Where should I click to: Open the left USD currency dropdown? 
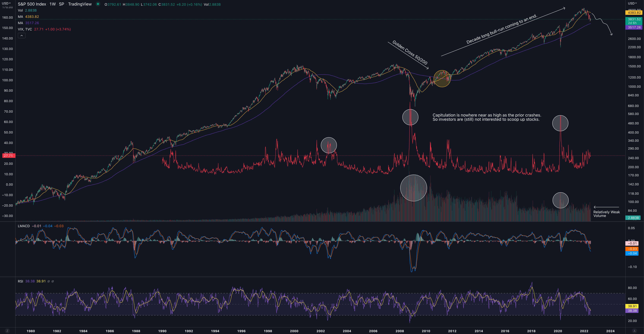(x=6, y=3)
